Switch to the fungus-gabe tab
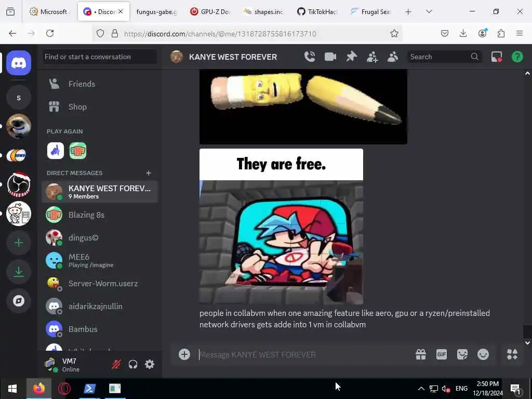The width and height of the screenshot is (532, 399). coord(156,12)
